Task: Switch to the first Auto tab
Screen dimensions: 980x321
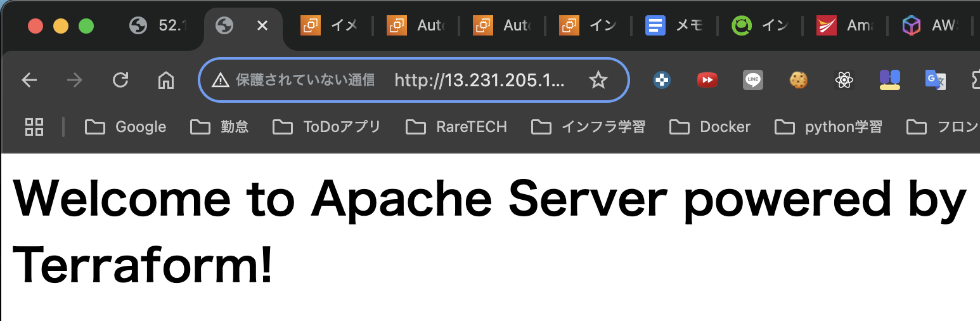Action: tap(416, 25)
